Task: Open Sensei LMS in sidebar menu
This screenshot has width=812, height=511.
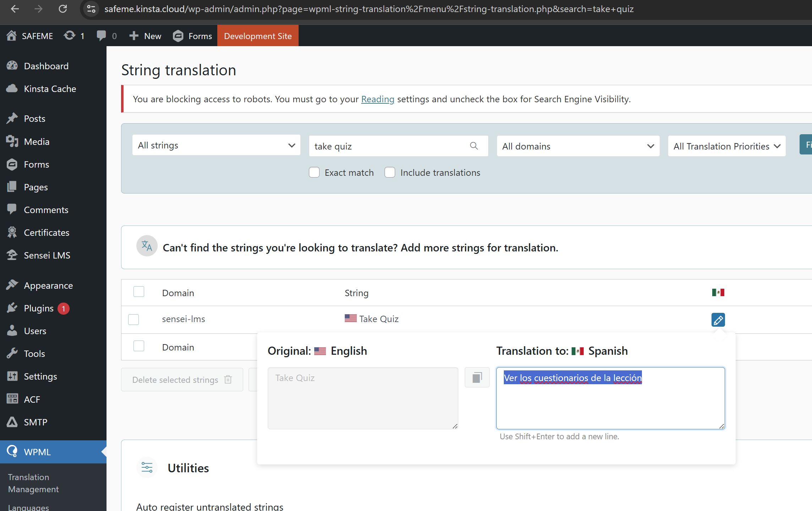Action: click(47, 255)
